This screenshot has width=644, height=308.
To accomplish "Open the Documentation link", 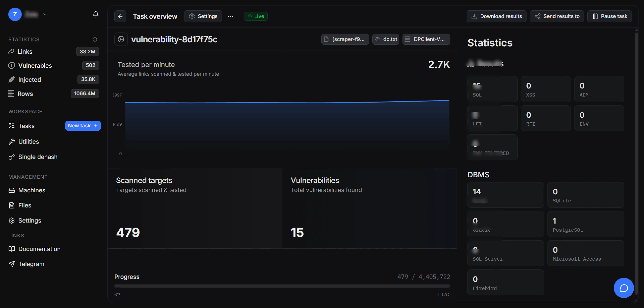I will tap(39, 249).
